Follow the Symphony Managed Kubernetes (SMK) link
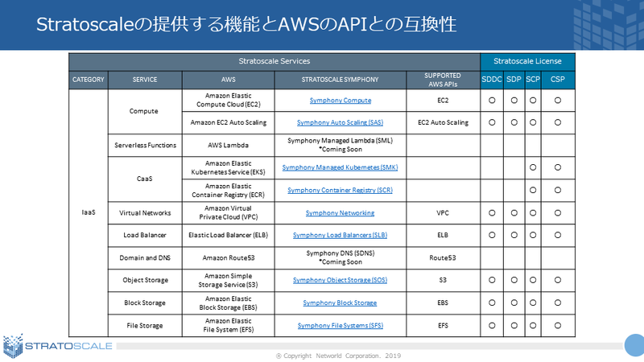644x362 pixels. [340, 167]
